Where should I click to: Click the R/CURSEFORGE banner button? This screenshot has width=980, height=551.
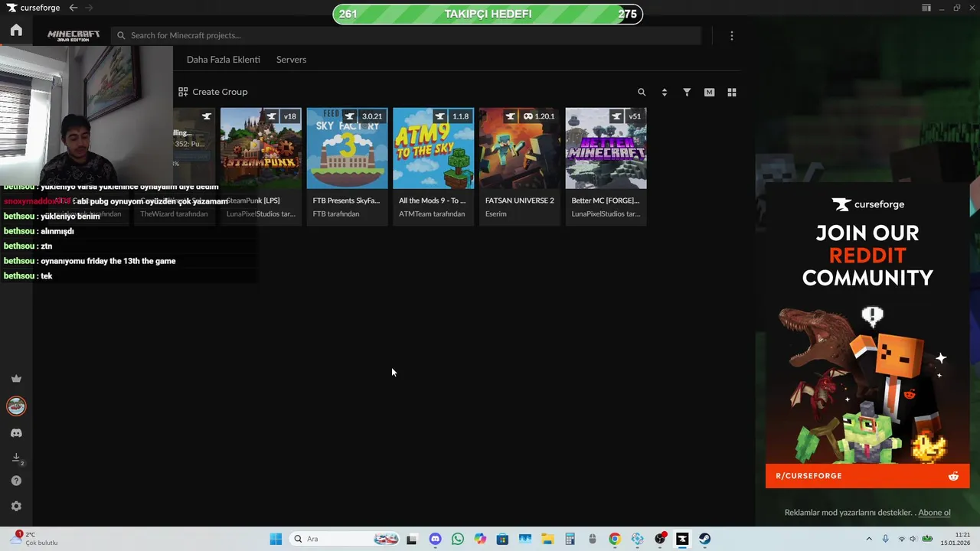coord(867,476)
